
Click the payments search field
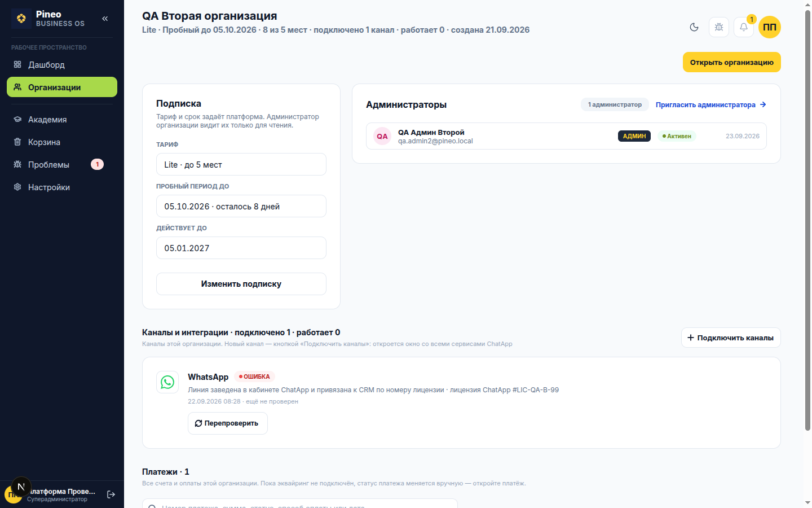(x=300, y=504)
